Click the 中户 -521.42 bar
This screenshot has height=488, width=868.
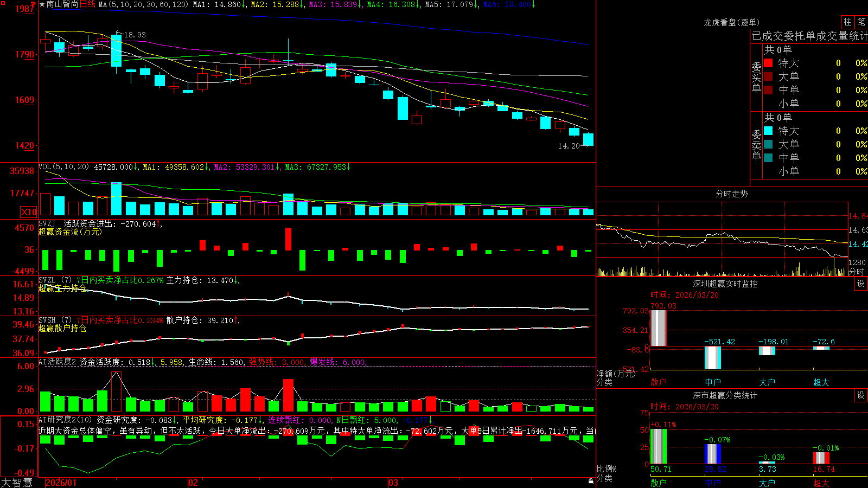(713, 358)
